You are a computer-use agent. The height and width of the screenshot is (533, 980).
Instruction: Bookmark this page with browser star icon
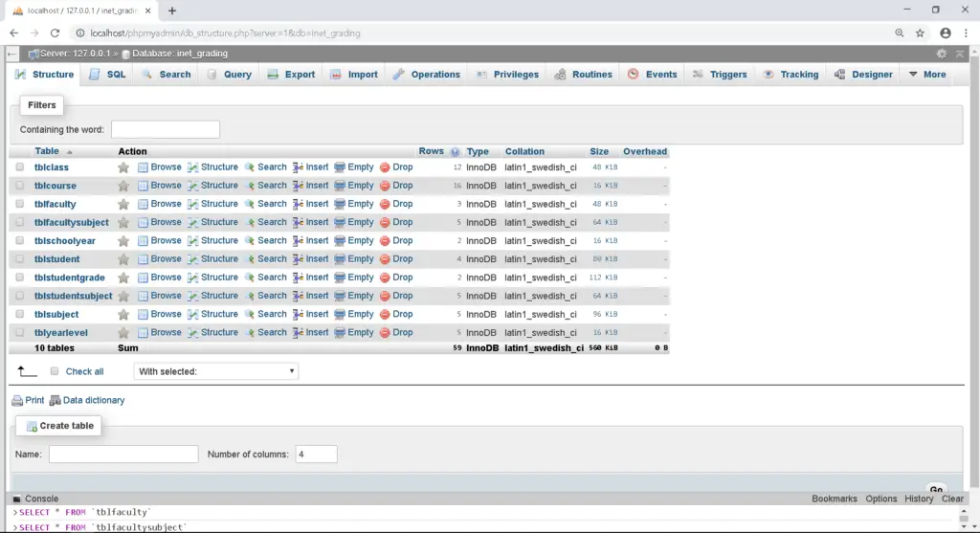(920, 33)
